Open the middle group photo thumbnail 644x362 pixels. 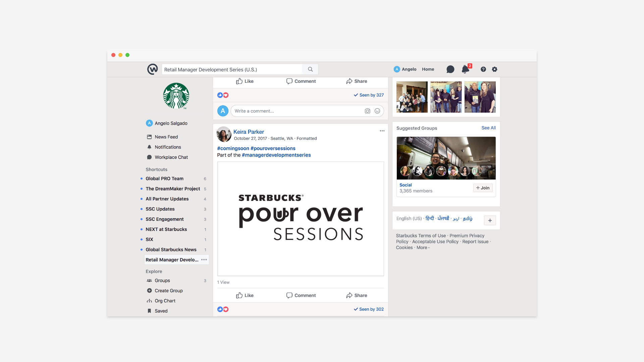click(446, 97)
